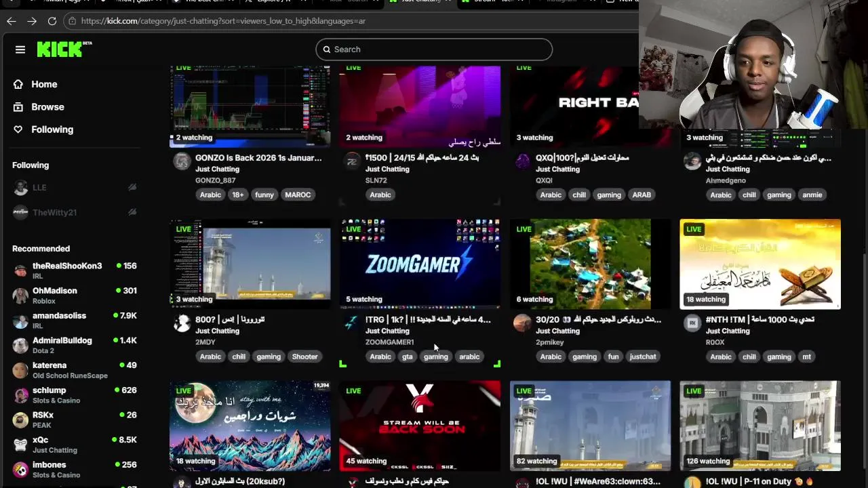Open the 18 watching golden Quran thumbnail
The height and width of the screenshot is (488, 868).
(x=760, y=264)
